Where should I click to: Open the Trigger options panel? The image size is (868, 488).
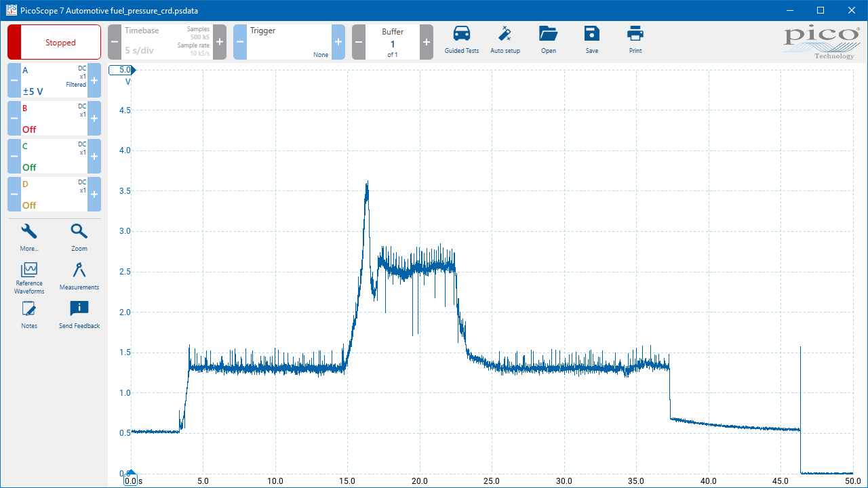tap(289, 42)
